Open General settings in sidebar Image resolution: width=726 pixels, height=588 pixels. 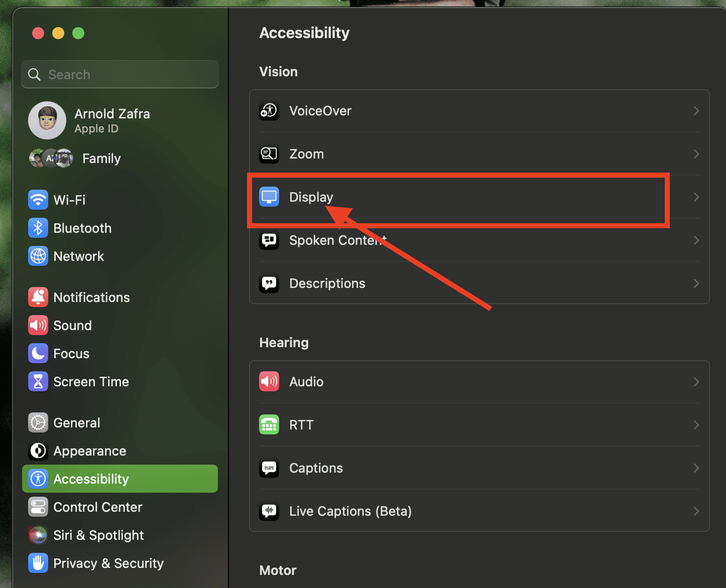[x=76, y=423]
